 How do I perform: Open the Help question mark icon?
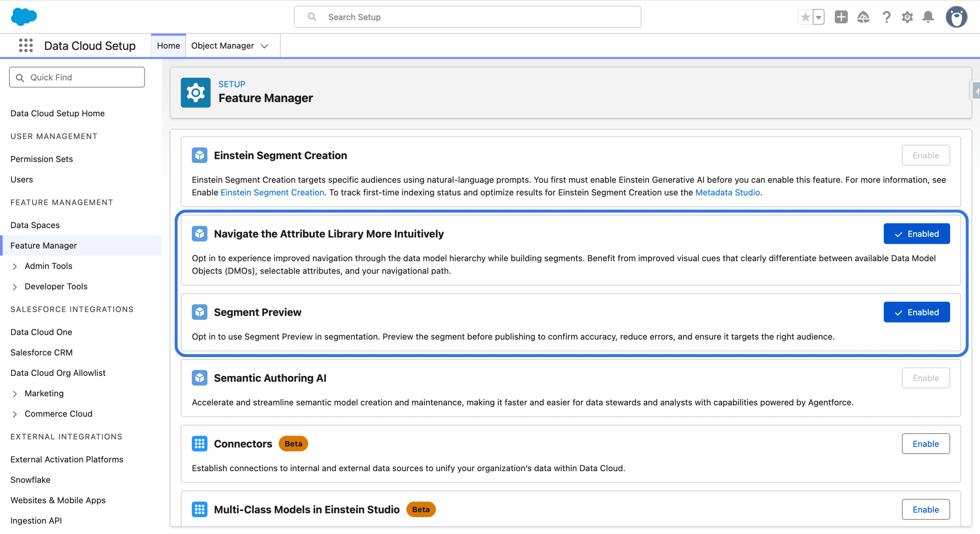[886, 17]
